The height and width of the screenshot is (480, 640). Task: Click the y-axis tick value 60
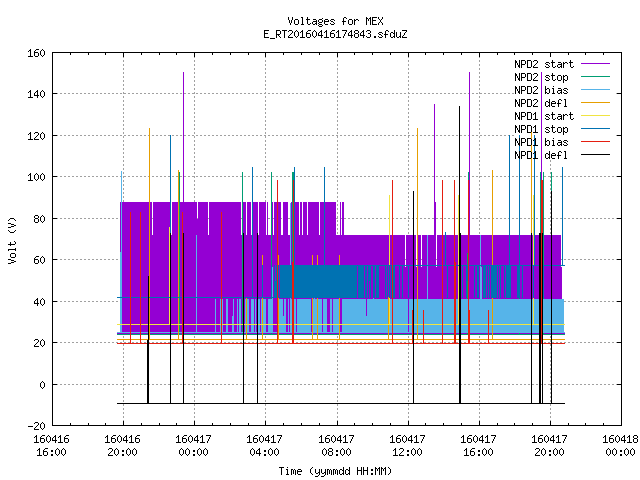[39, 260]
